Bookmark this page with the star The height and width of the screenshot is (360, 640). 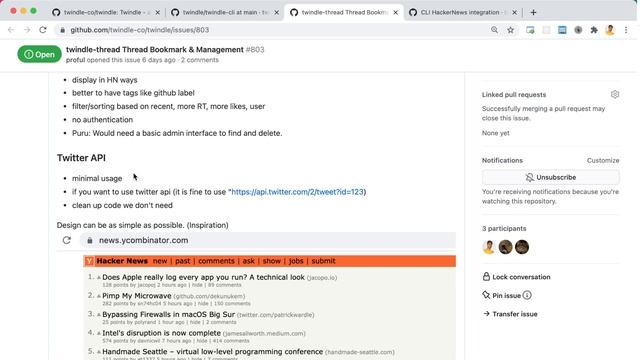coord(511,30)
